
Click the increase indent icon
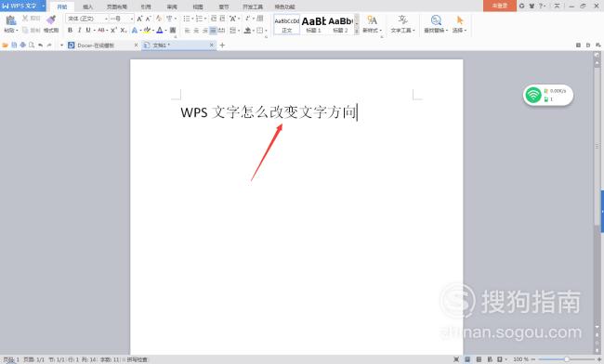pyautogui.click(x=222, y=19)
